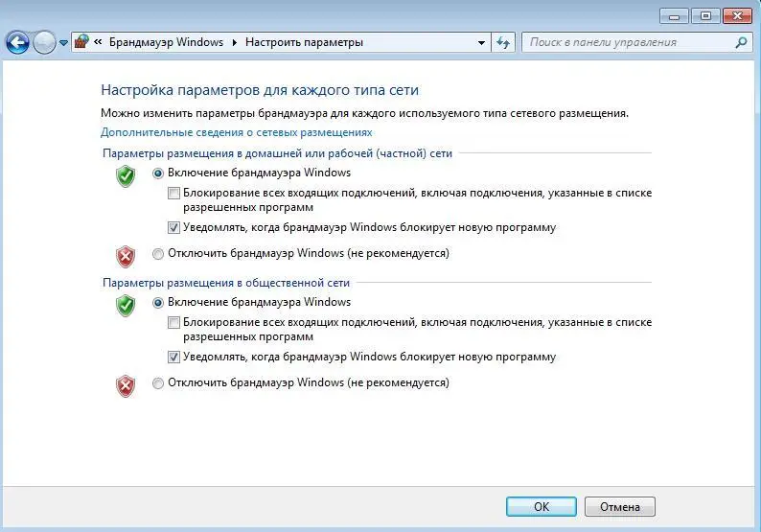Open link 'Дополнительные сведения о сетевых размещениях'
The height and width of the screenshot is (532, 761).
click(236, 132)
